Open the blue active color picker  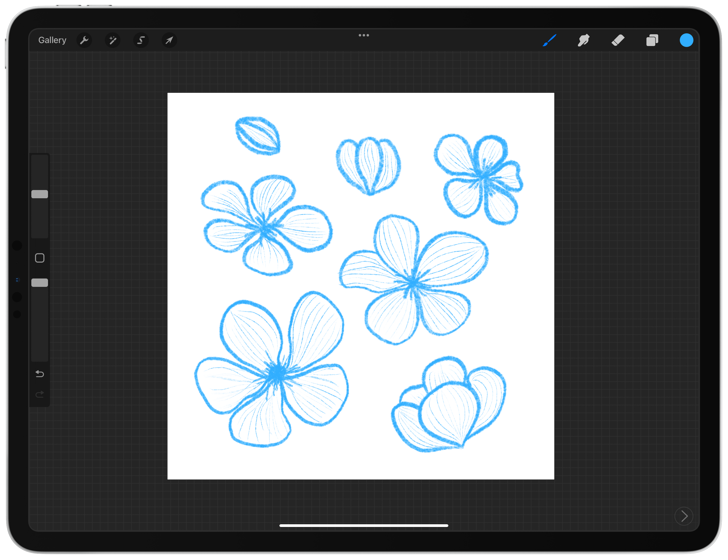coord(686,40)
